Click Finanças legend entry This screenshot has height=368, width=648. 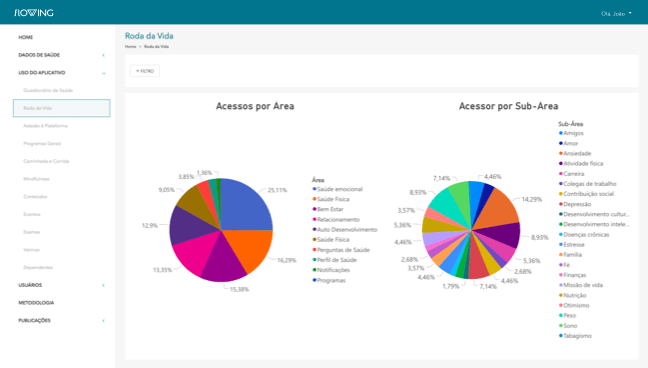coord(572,275)
